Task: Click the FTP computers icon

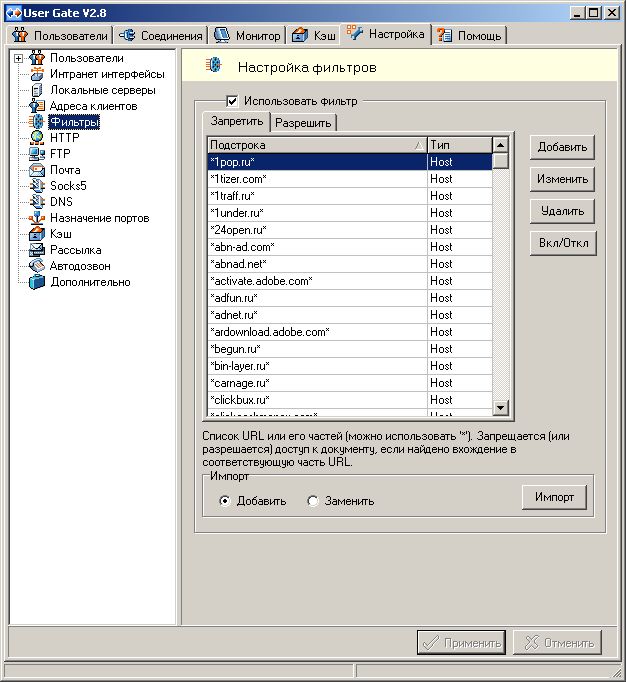Action: tap(37, 154)
